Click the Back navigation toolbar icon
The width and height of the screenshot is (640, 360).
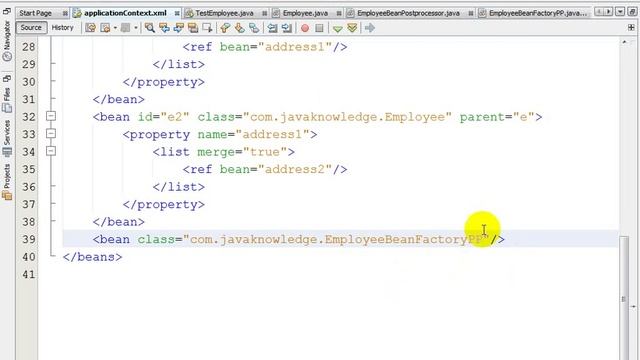point(105,28)
